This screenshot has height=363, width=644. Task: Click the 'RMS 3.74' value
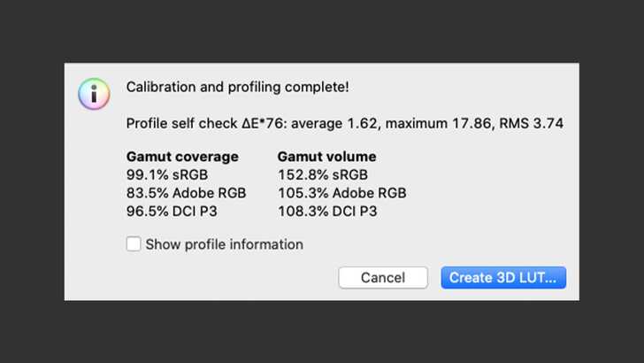(532, 123)
